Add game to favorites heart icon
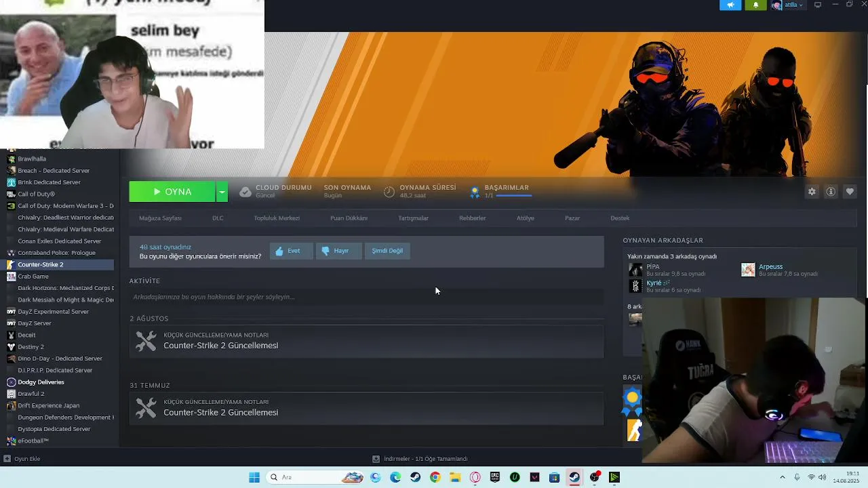 click(x=850, y=192)
